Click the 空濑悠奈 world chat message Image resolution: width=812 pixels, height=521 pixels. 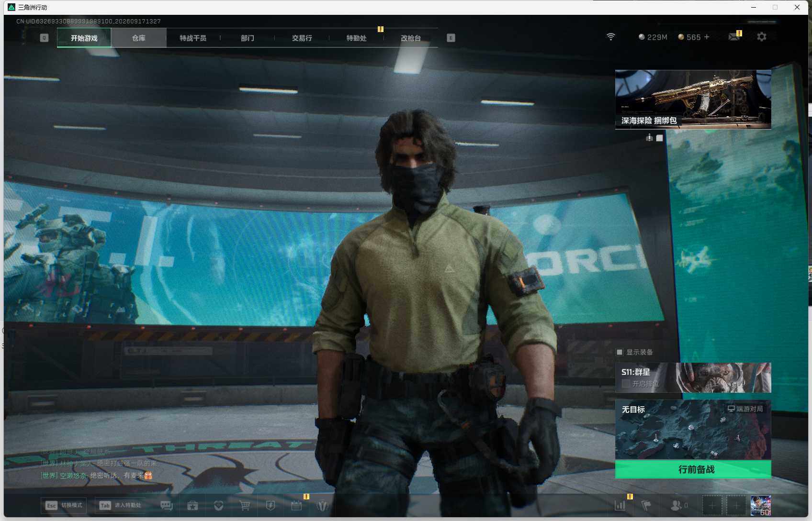click(x=96, y=476)
